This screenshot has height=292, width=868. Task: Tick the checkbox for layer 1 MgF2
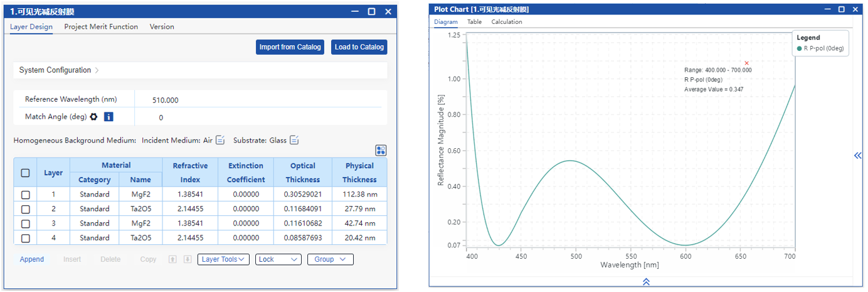pyautogui.click(x=26, y=195)
